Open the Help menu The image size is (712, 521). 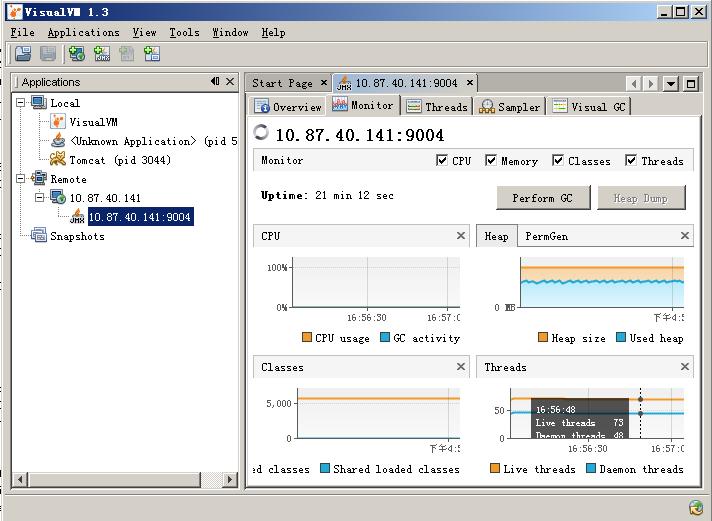click(x=273, y=33)
